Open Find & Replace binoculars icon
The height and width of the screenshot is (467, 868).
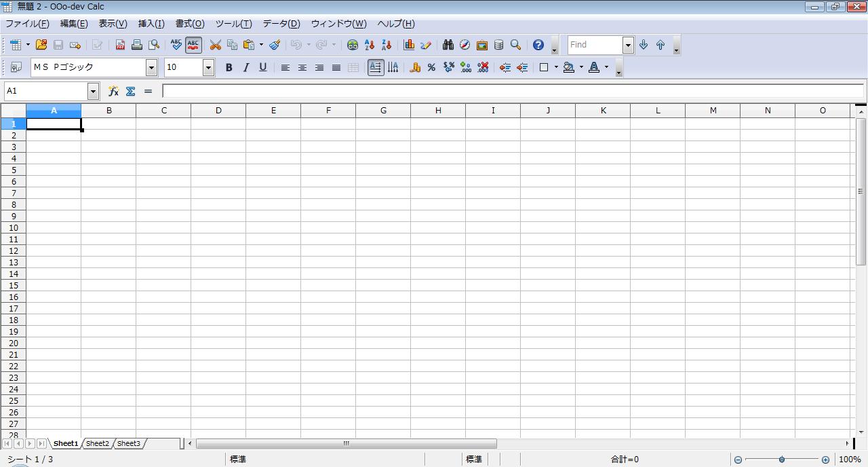point(448,45)
